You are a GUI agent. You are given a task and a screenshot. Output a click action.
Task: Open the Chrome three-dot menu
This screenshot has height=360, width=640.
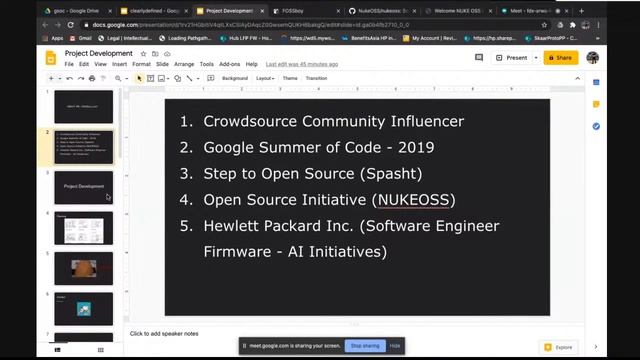click(598, 25)
